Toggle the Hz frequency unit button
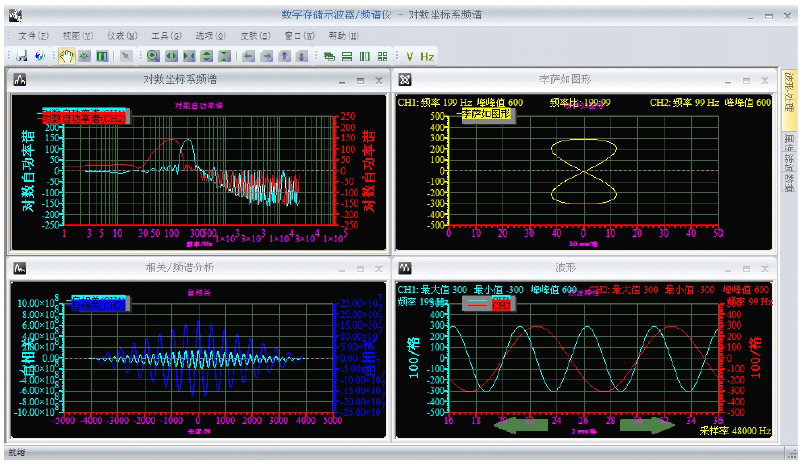This screenshot has width=803, height=466. pyautogui.click(x=428, y=56)
